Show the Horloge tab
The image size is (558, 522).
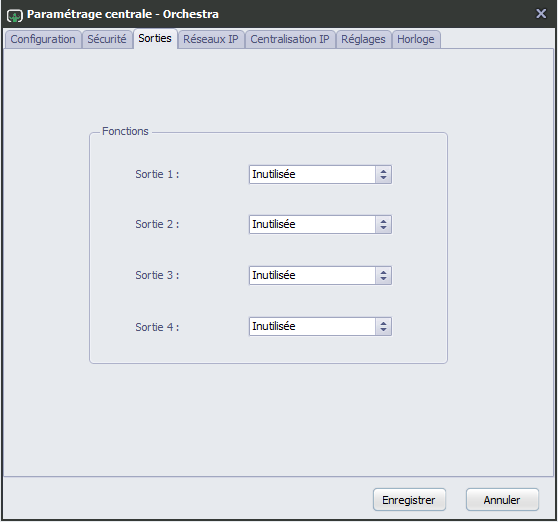(x=416, y=39)
